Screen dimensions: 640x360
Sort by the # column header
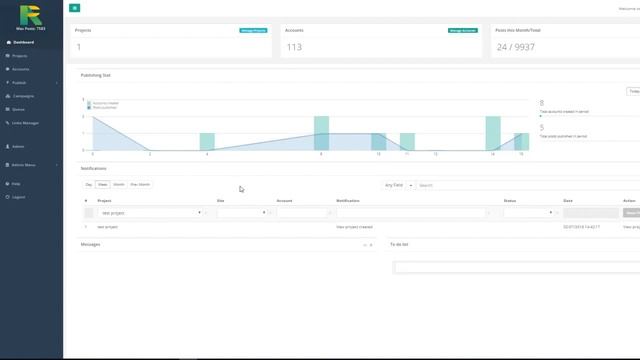click(x=86, y=201)
